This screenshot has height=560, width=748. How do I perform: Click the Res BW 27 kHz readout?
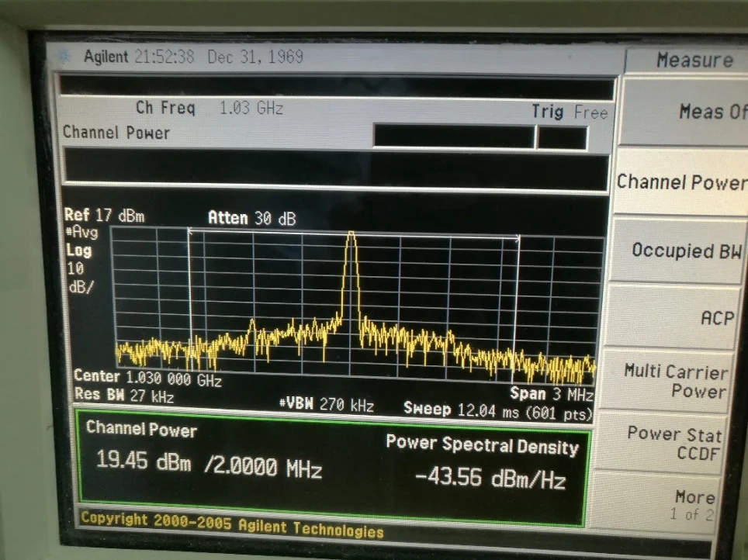click(x=124, y=395)
